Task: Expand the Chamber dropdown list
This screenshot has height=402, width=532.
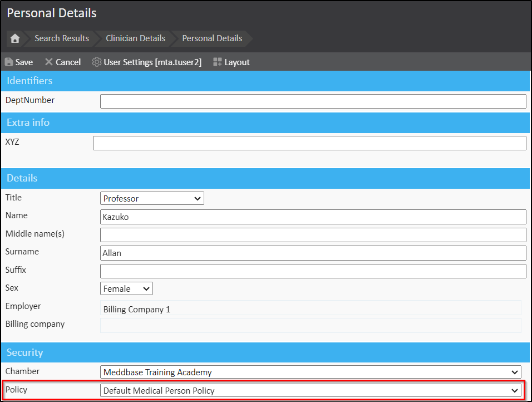Action: coord(311,372)
